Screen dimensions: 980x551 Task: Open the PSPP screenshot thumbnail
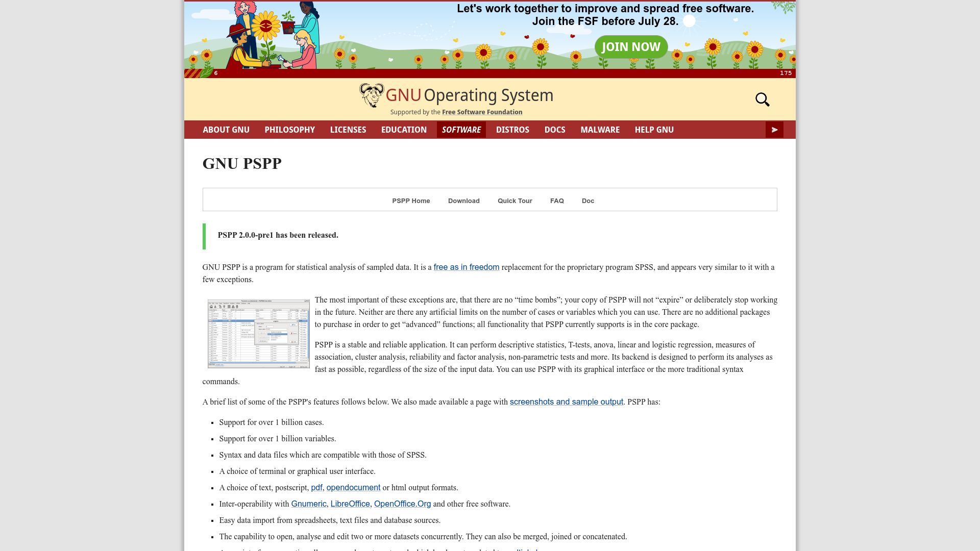click(x=258, y=334)
